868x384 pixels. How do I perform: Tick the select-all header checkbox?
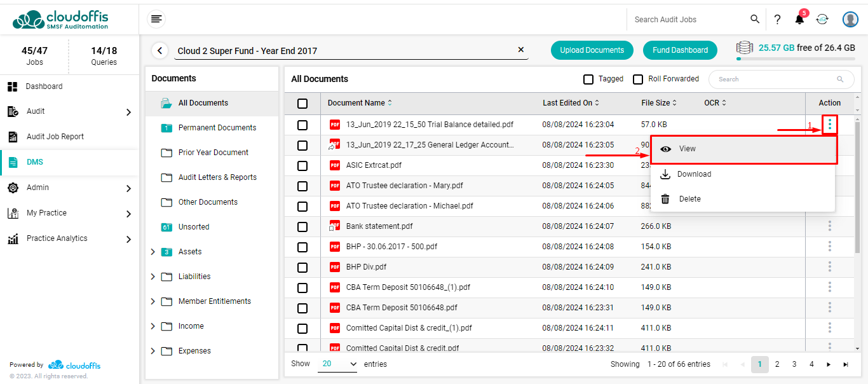coord(302,104)
